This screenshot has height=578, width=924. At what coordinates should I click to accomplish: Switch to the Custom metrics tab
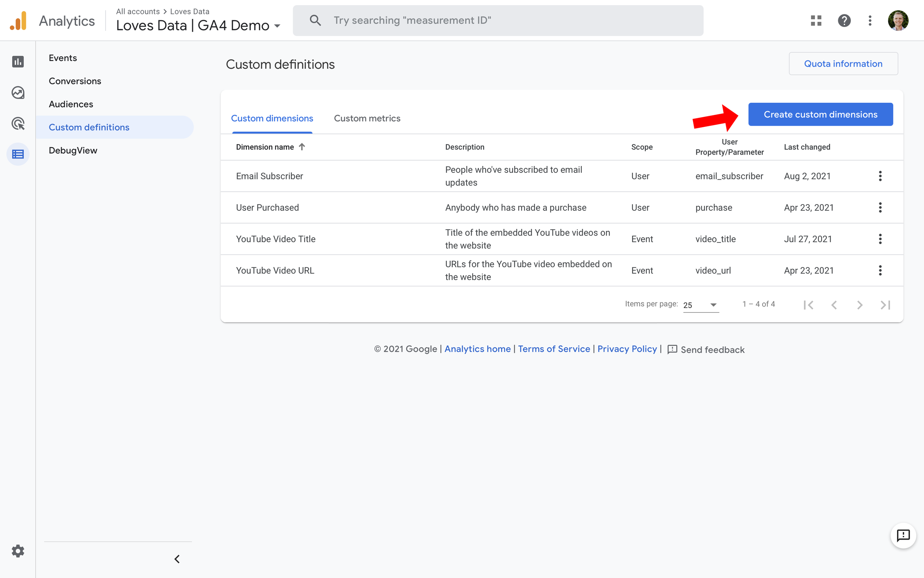pos(367,118)
